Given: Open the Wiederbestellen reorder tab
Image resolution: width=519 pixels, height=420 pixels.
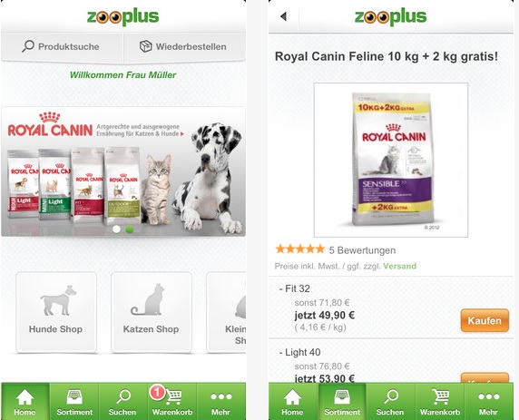Looking at the screenshot, I should click(184, 46).
